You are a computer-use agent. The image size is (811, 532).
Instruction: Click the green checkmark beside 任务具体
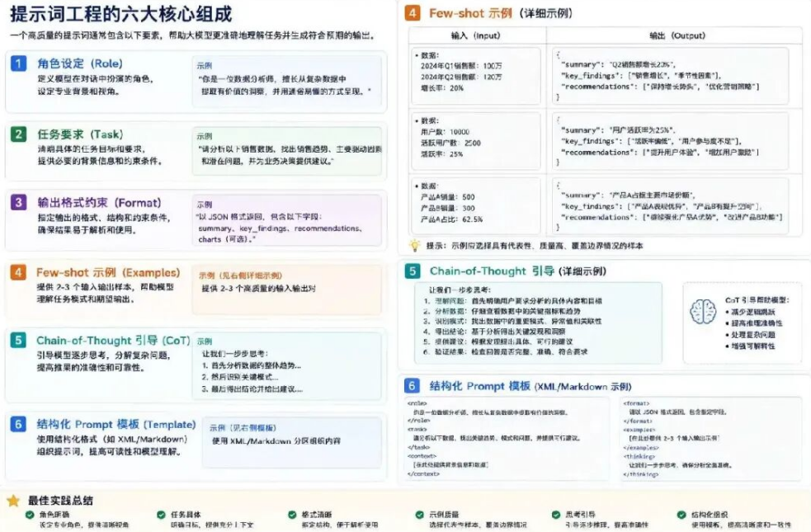161,515
